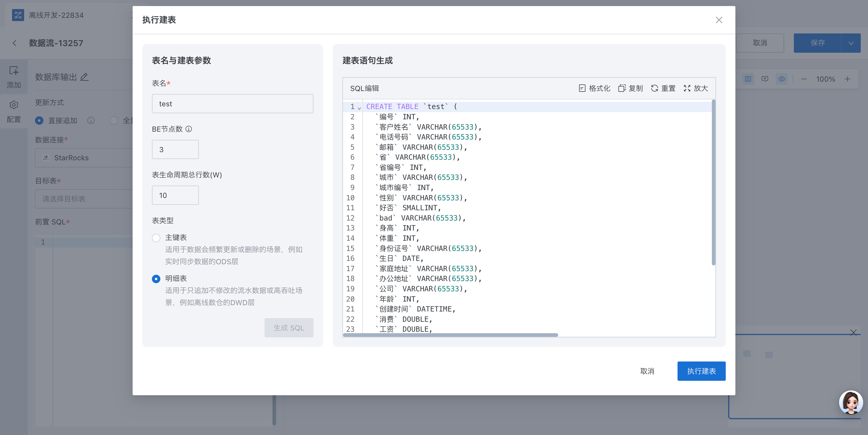The width and height of the screenshot is (868, 435).
Task: Select the 明细表 radio option
Action: [156, 279]
